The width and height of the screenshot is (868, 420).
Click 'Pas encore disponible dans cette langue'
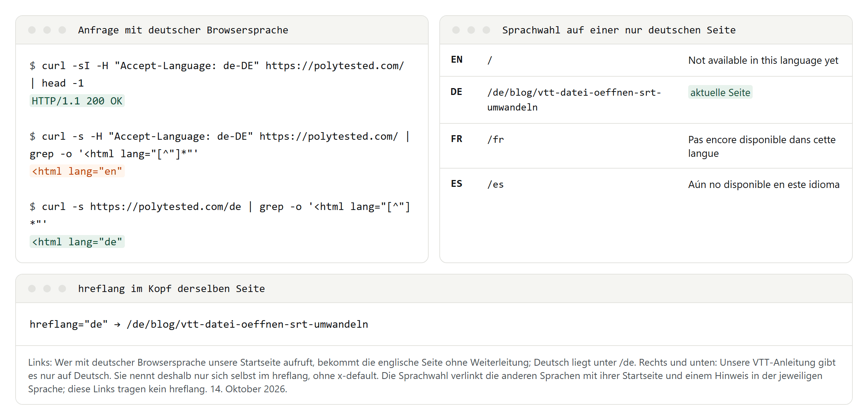click(x=762, y=146)
